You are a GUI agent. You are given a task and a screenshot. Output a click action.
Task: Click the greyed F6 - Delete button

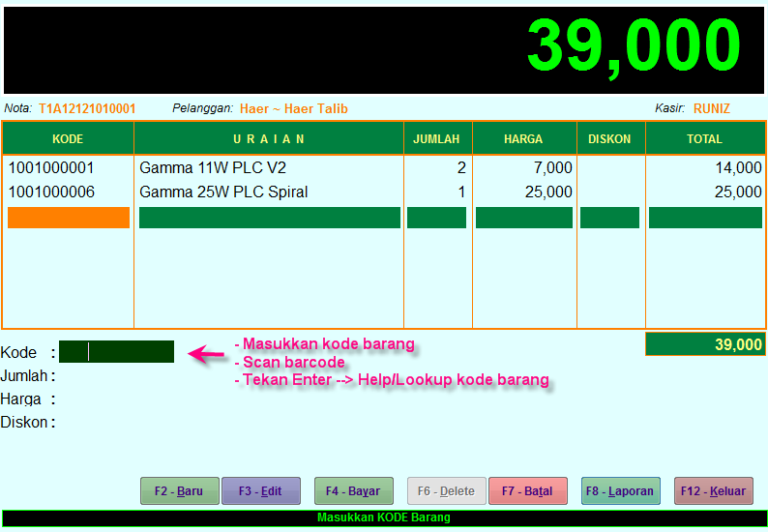pos(446,491)
